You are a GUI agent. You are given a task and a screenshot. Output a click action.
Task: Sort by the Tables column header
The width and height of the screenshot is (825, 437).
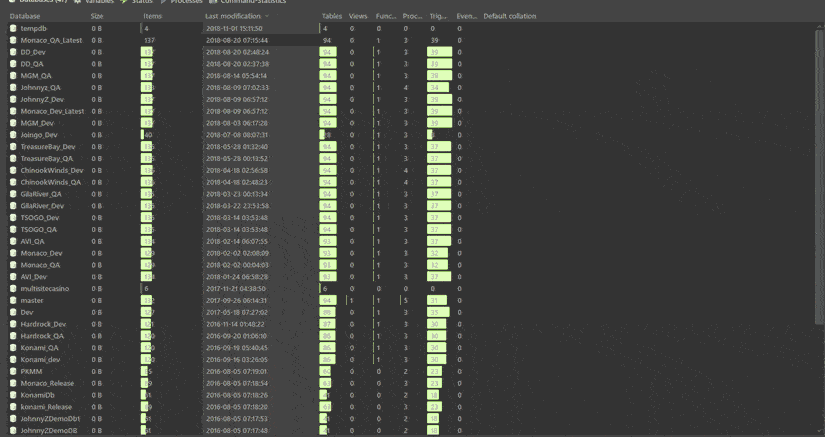331,16
